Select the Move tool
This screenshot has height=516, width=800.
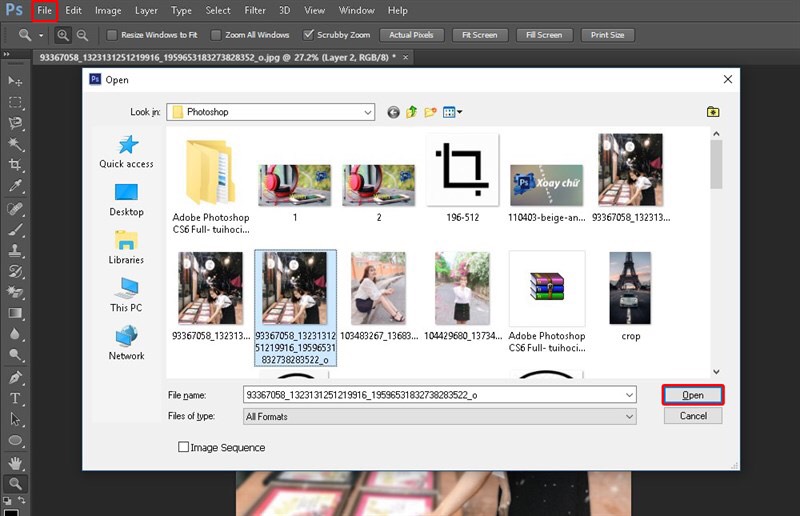15,81
